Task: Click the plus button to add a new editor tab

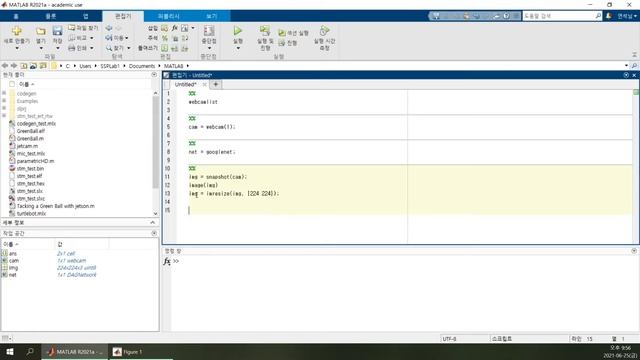Action: 216,84
